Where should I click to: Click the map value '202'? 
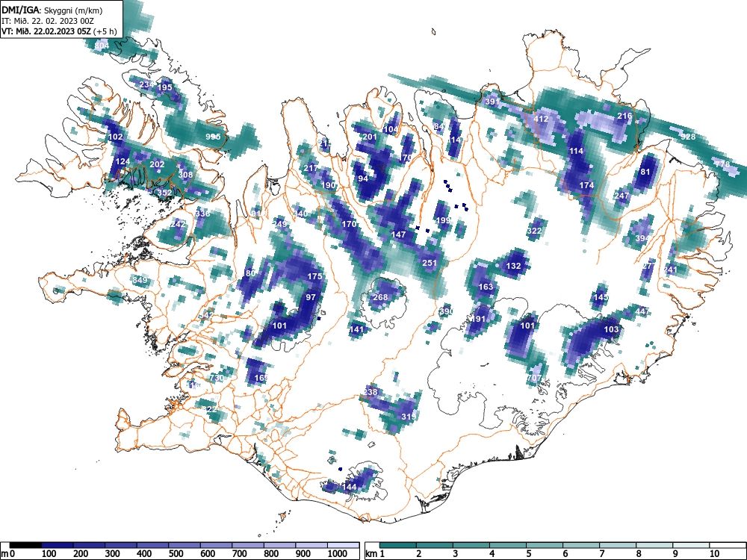(x=157, y=164)
